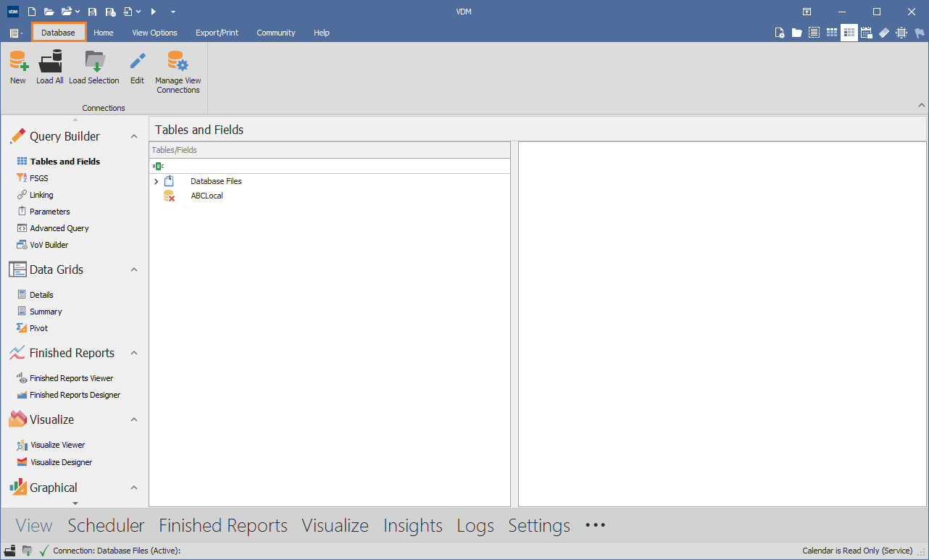
Task: Collapse the Graphical sidebar section
Action: [133, 488]
